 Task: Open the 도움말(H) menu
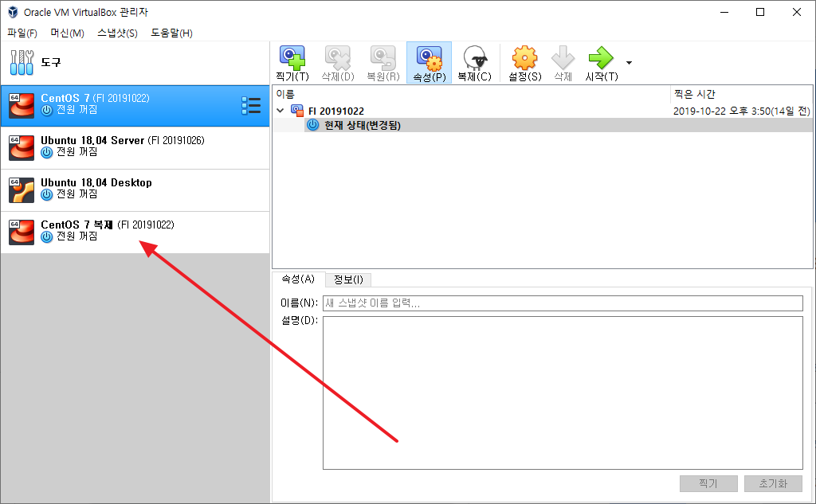tap(172, 33)
